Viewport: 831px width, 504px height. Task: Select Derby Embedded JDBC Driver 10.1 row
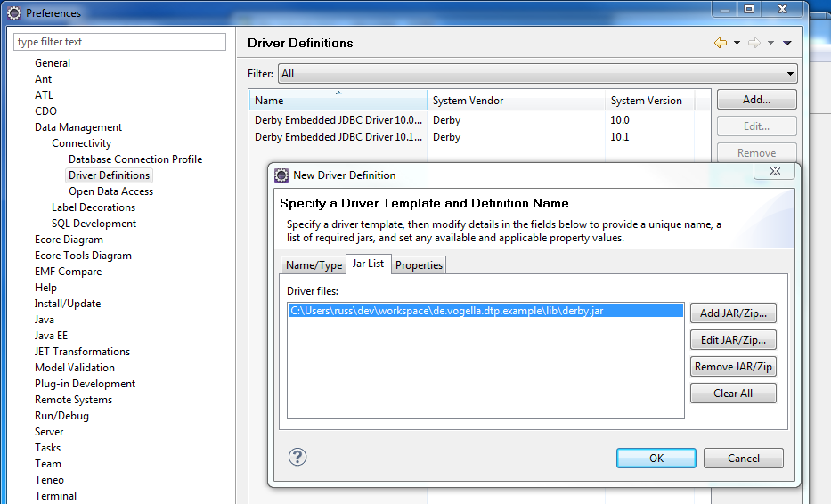coord(337,137)
